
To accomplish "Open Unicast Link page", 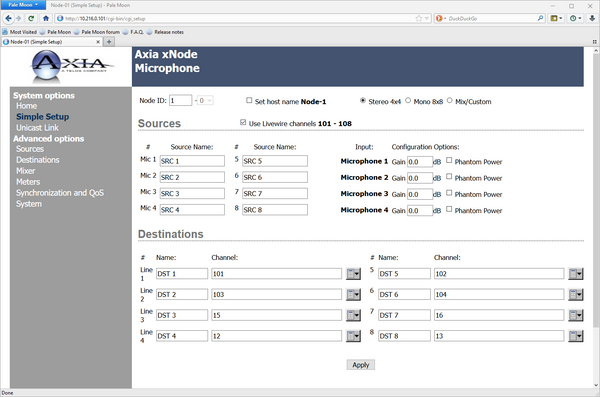I will tap(37, 128).
